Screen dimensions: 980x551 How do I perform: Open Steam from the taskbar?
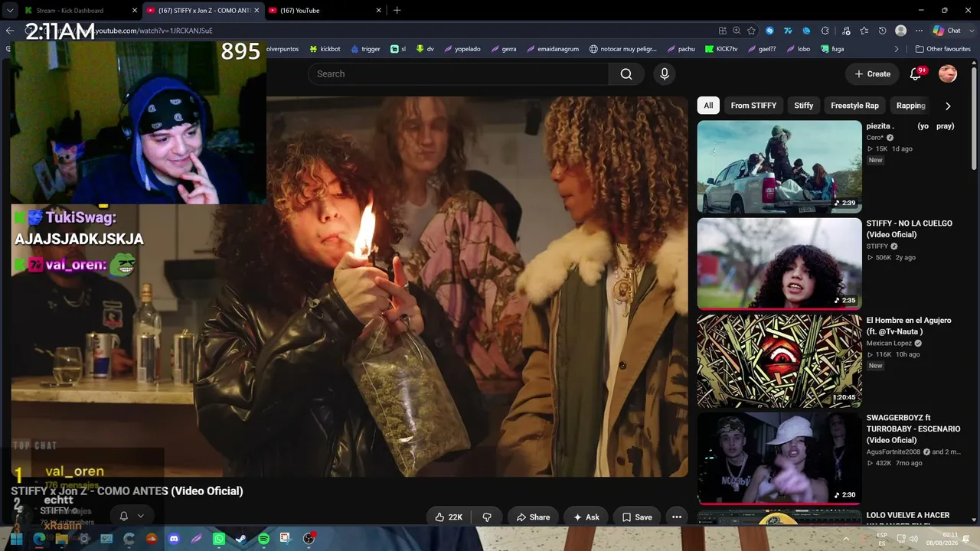pyautogui.click(x=240, y=539)
